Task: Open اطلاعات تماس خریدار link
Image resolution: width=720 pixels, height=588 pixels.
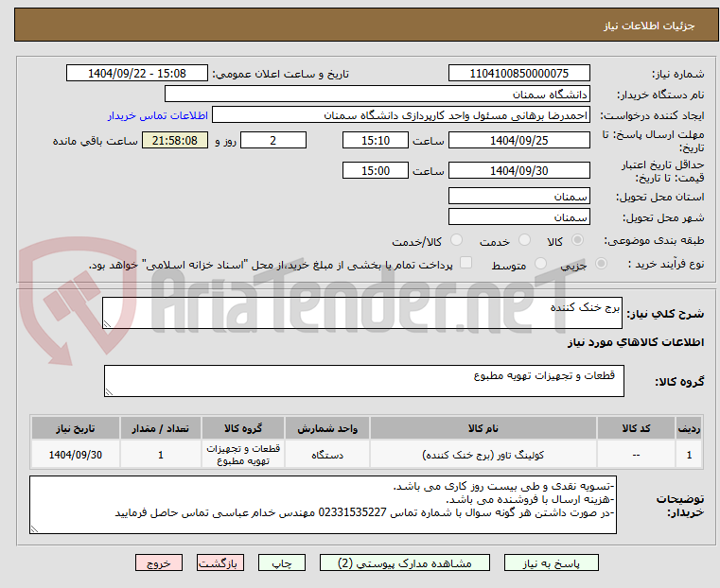Action: coord(158,115)
